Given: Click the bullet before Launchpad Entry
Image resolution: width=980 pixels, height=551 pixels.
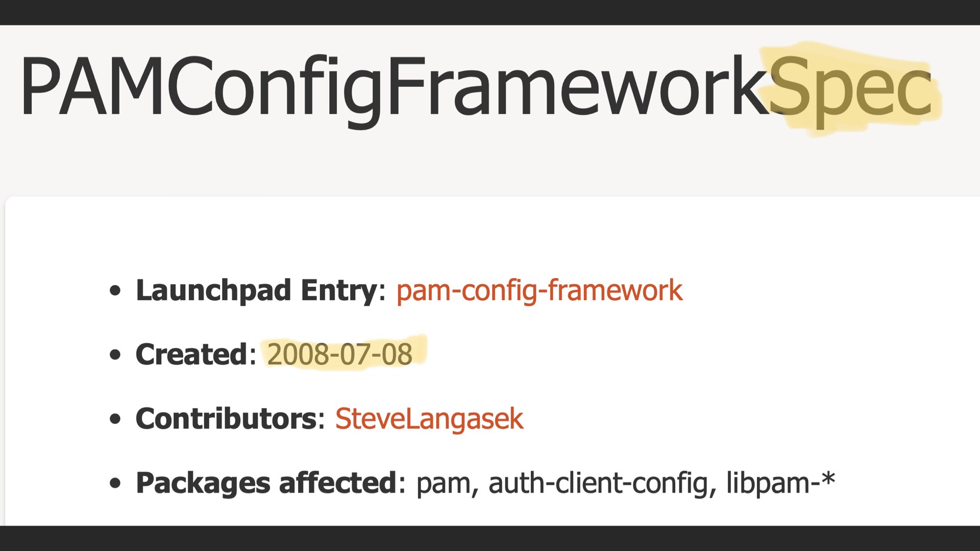Looking at the screenshot, I should (x=115, y=291).
